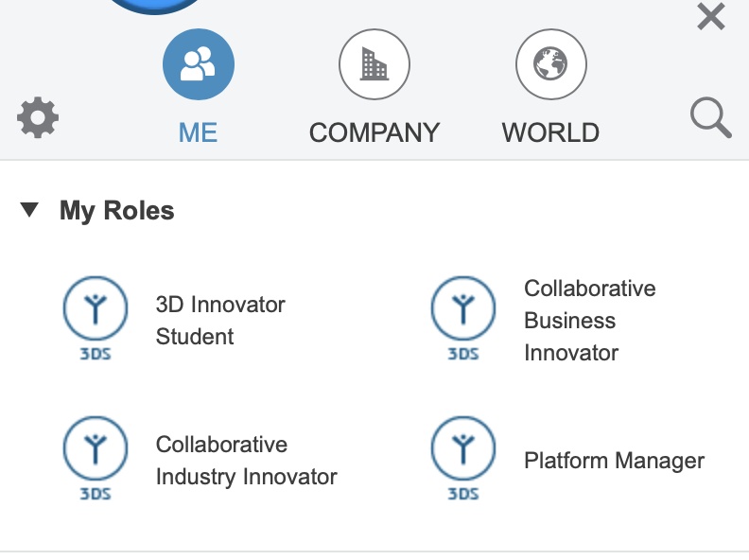Click the Platform Manager role icon
This screenshot has width=749, height=560.
pyautogui.click(x=462, y=450)
